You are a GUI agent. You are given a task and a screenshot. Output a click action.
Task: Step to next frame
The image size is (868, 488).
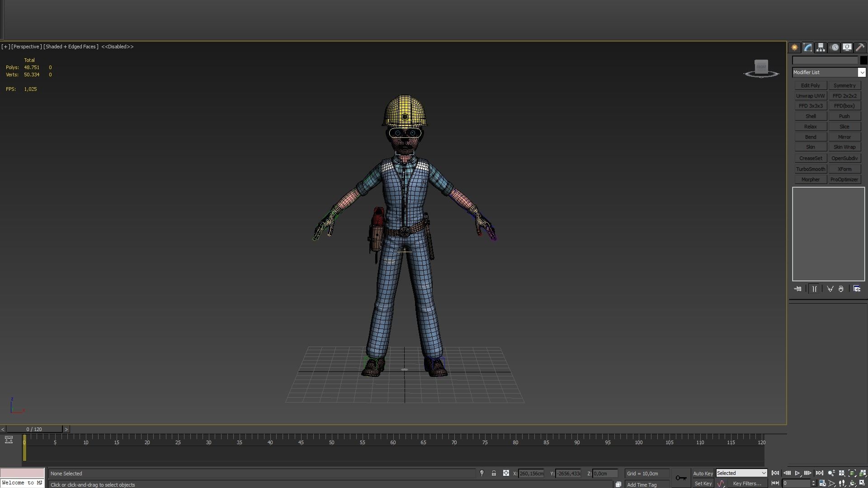808,473
